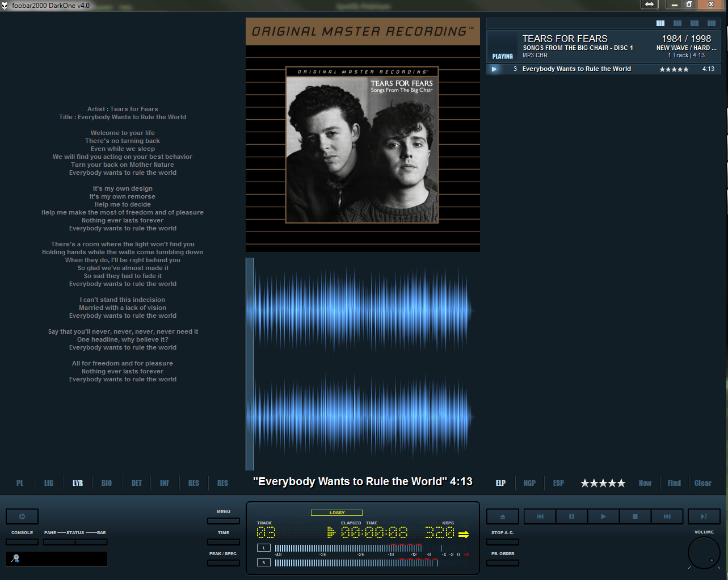
Task: Click the Clear button
Action: (x=702, y=483)
